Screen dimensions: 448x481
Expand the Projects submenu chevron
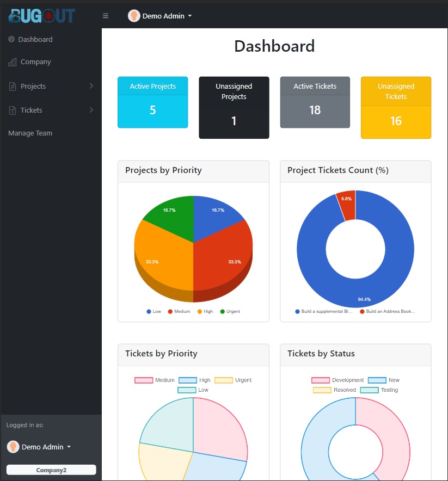coord(91,86)
